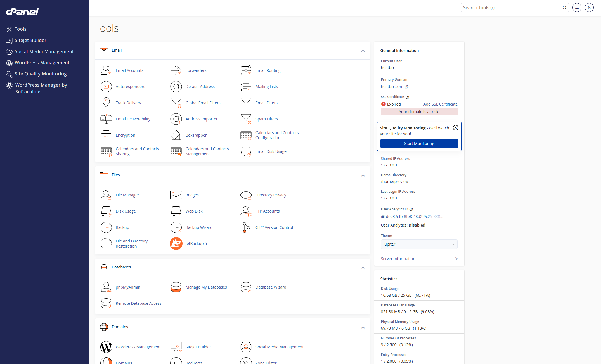
Task: Expand the Server Information arrow
Action: click(x=456, y=259)
